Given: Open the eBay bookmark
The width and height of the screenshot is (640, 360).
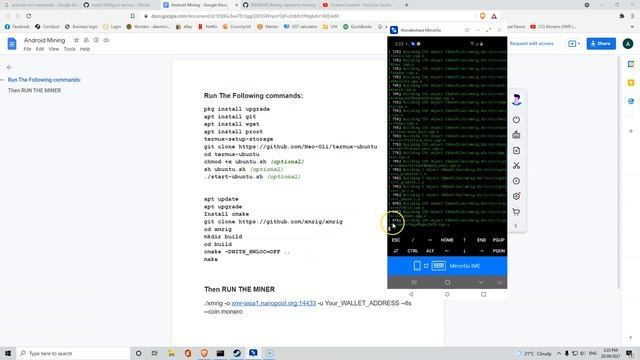Looking at the screenshot, I should (184, 27).
